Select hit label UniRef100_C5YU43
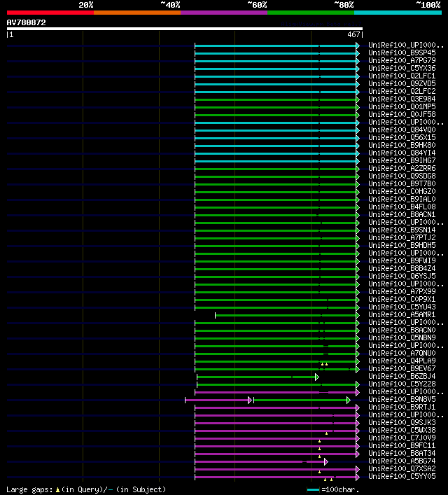 pyautogui.click(x=402, y=307)
